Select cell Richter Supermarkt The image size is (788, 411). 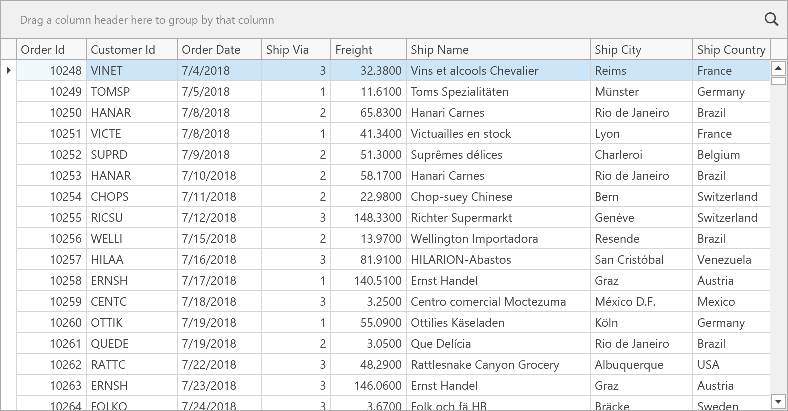click(499, 218)
